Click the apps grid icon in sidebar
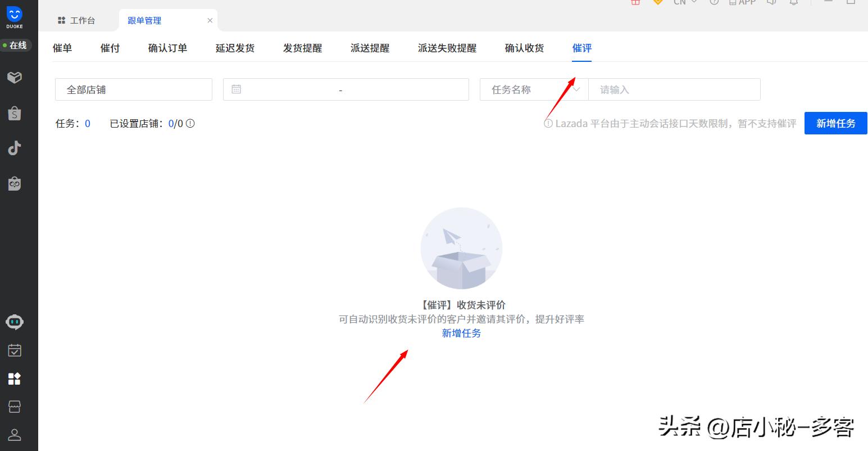The height and width of the screenshot is (451, 868). pos(14,378)
